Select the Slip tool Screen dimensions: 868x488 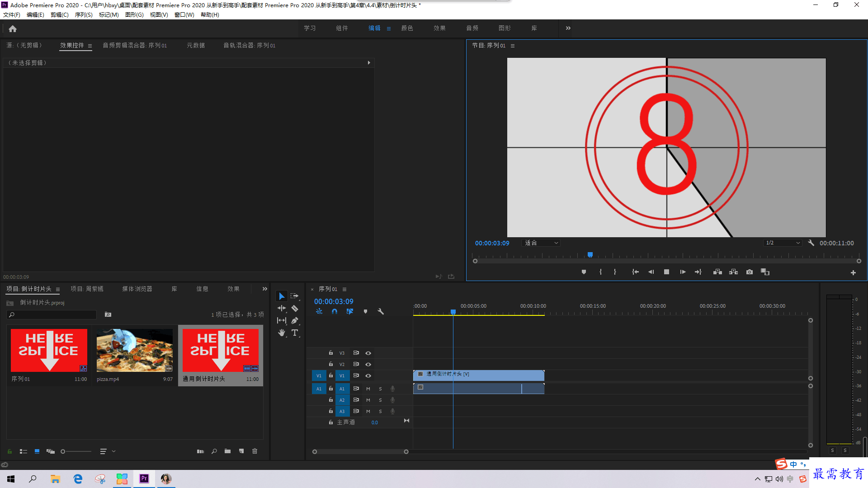pyautogui.click(x=282, y=320)
